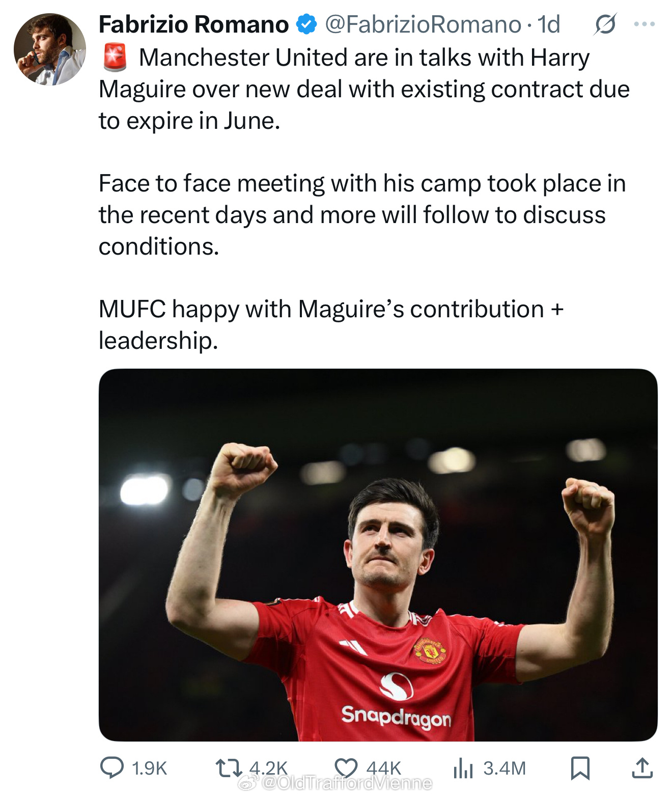Screen dimensions: 672x797
Task: Like the tweet with the heart icon
Action: [346, 768]
